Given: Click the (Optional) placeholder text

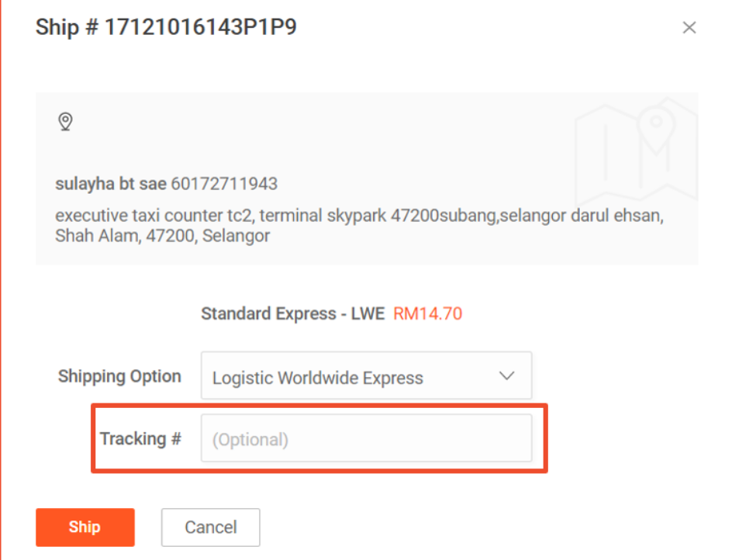Looking at the screenshot, I should coord(250,440).
